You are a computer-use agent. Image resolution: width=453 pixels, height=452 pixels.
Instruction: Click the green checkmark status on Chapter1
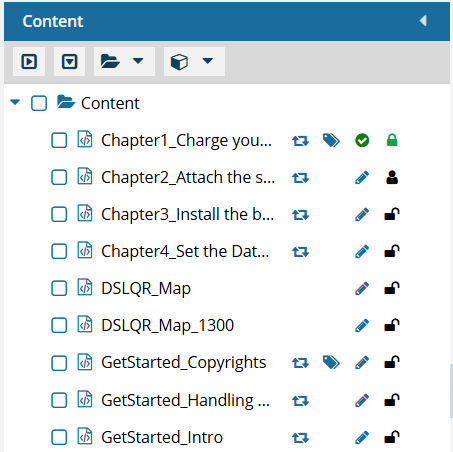pos(362,140)
